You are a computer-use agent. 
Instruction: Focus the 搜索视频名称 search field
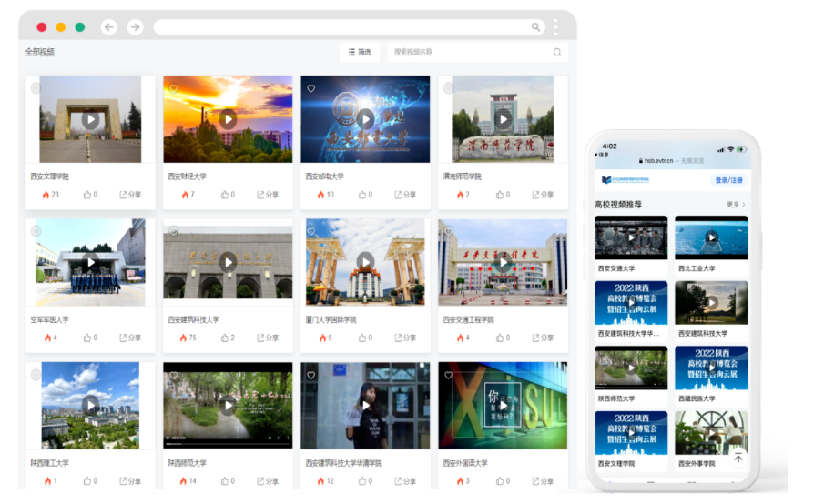[477, 52]
